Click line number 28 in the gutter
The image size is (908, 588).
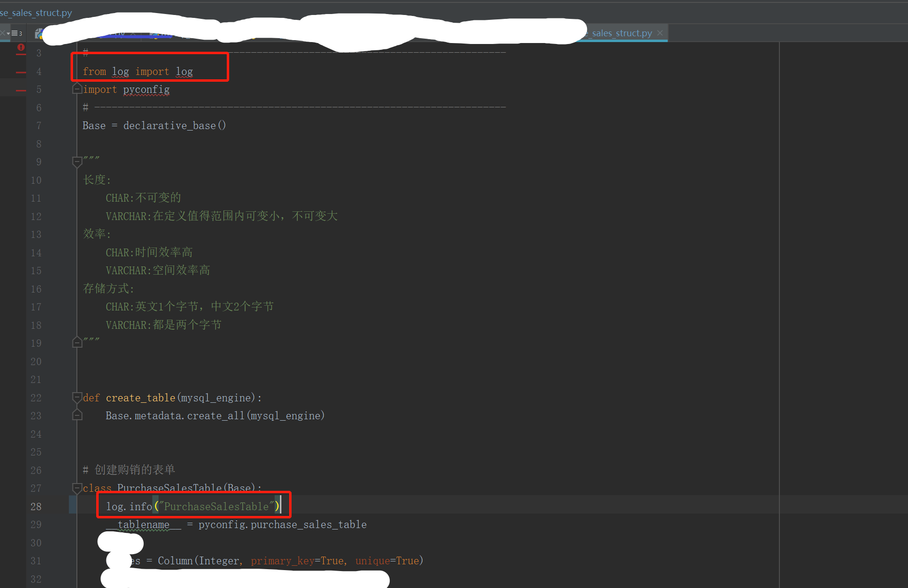tap(36, 506)
